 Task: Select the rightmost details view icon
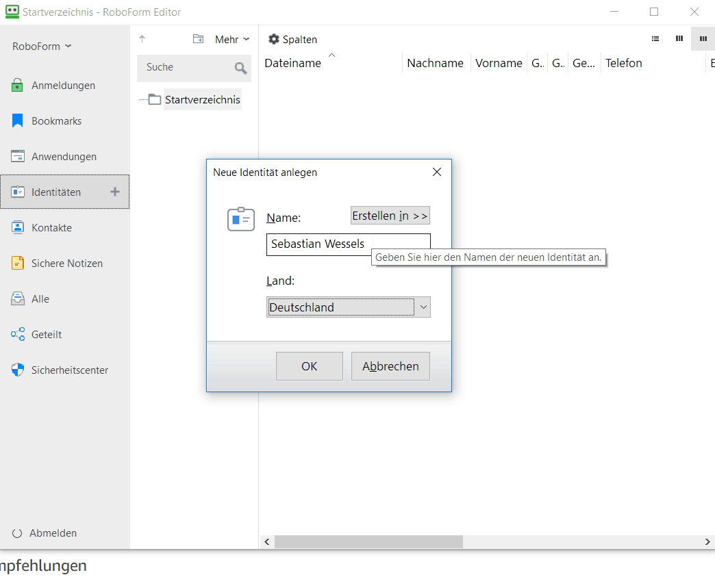point(703,39)
